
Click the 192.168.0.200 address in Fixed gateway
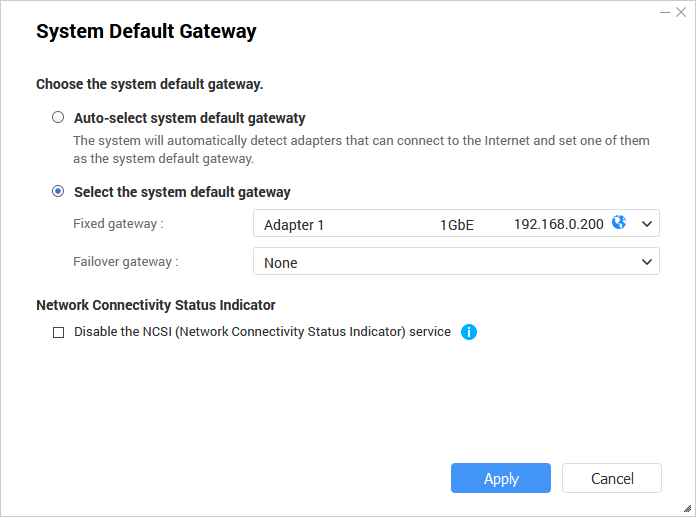(x=558, y=224)
